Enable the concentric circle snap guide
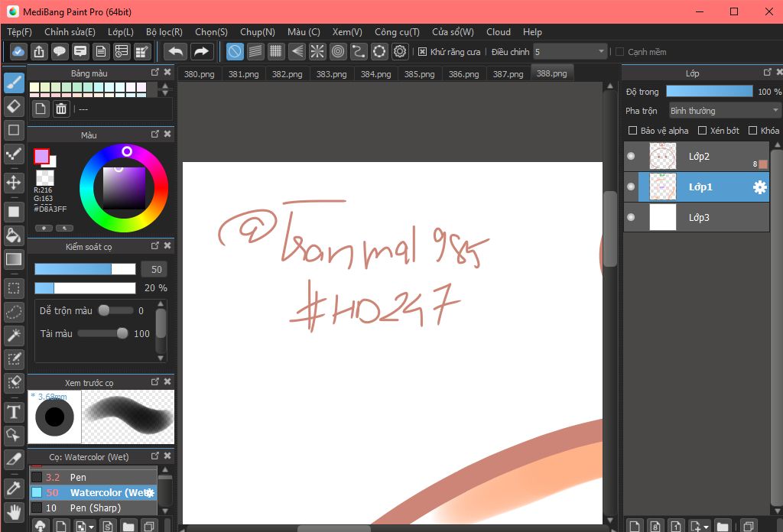This screenshot has width=783, height=532. 338,51
